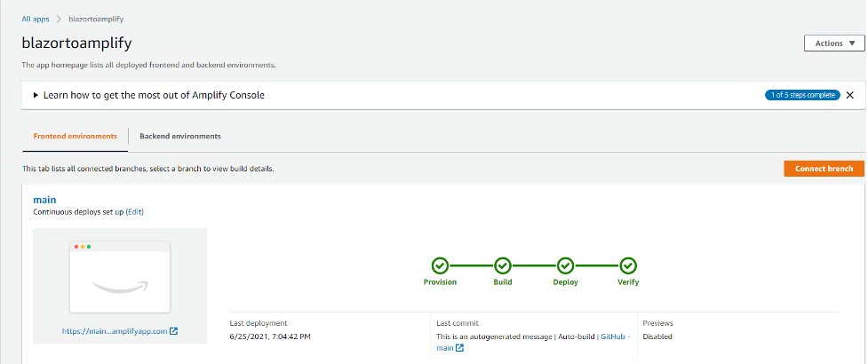Open the main branch link
Viewport: 868px width, 364px height.
(44, 200)
